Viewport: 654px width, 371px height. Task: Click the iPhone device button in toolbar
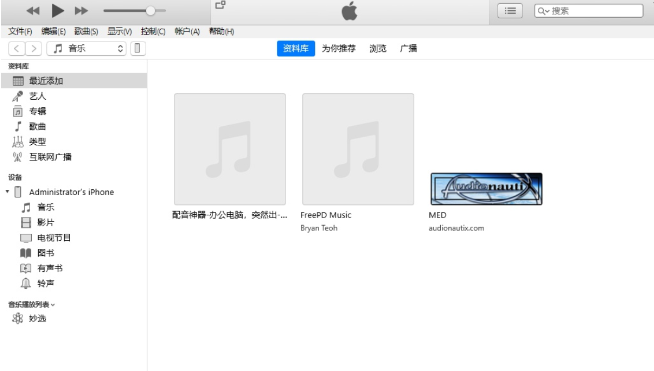tap(138, 48)
